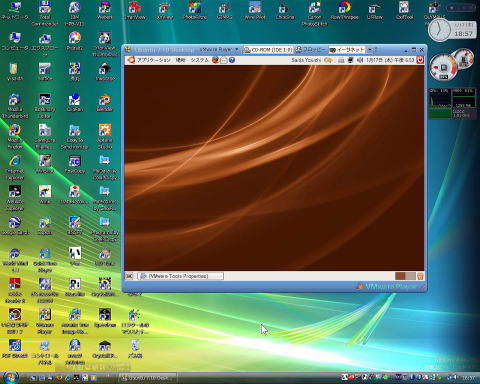
Task: Open the XnView desktop shortcut
Action: [165, 11]
